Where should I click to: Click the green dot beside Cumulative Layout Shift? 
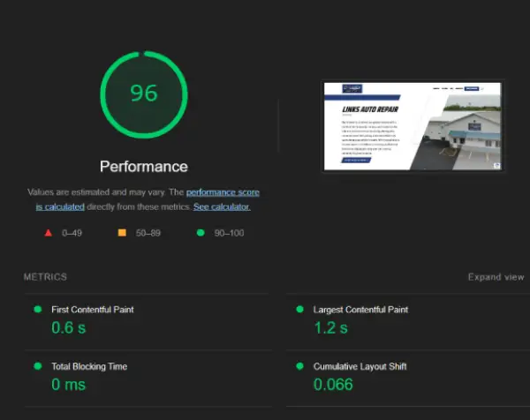point(300,365)
